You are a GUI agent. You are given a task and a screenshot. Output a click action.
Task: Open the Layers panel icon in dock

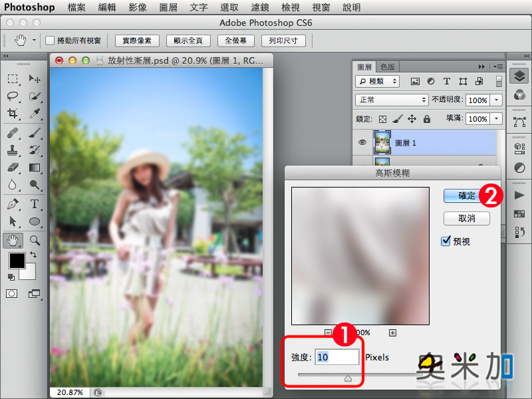click(x=519, y=76)
